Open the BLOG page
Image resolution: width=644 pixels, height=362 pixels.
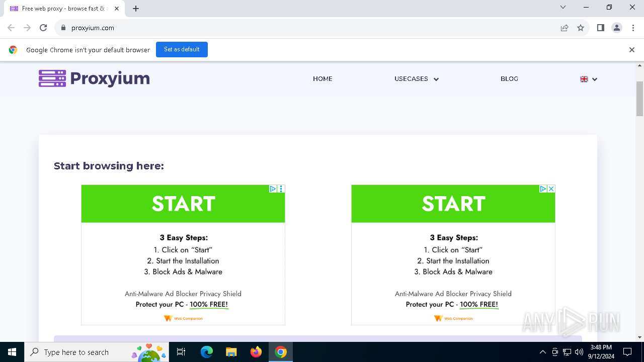coord(509,79)
